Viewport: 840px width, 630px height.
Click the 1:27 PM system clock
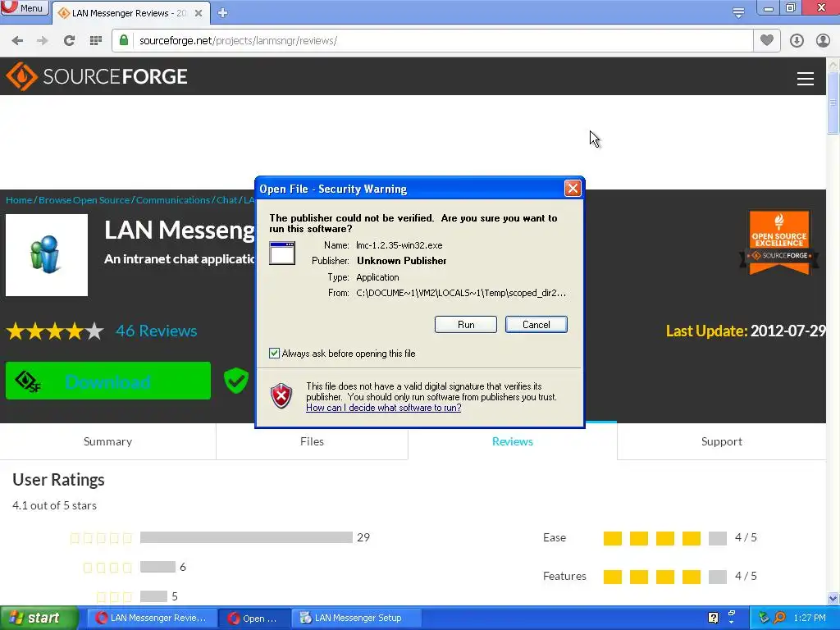pyautogui.click(x=810, y=619)
